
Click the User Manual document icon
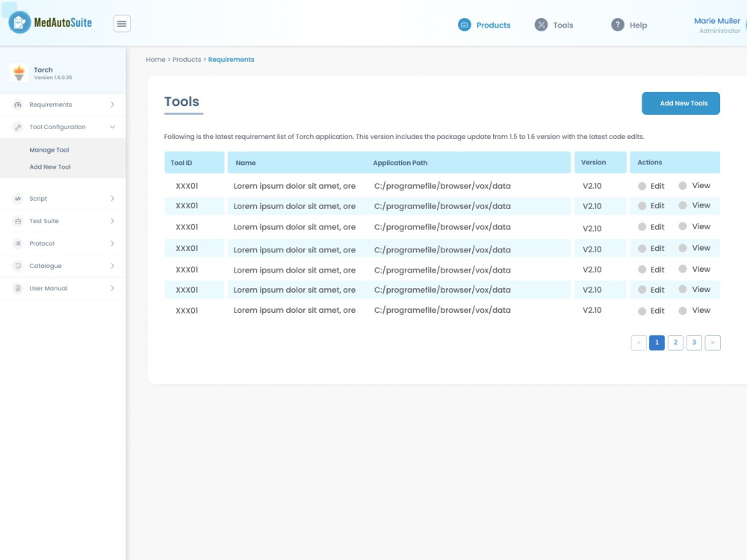point(18,288)
